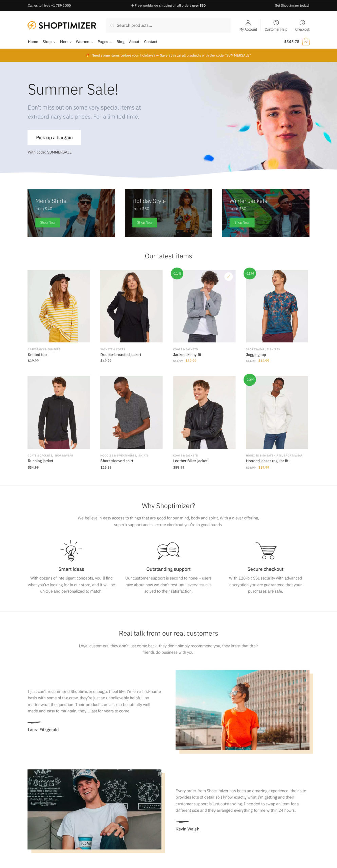Open the Contact menu item
337x868 pixels.
click(x=151, y=42)
